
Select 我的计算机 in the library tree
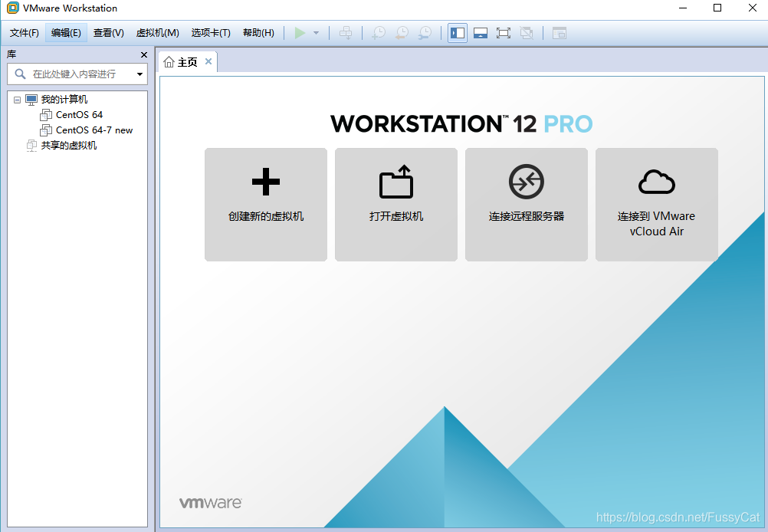(64, 100)
